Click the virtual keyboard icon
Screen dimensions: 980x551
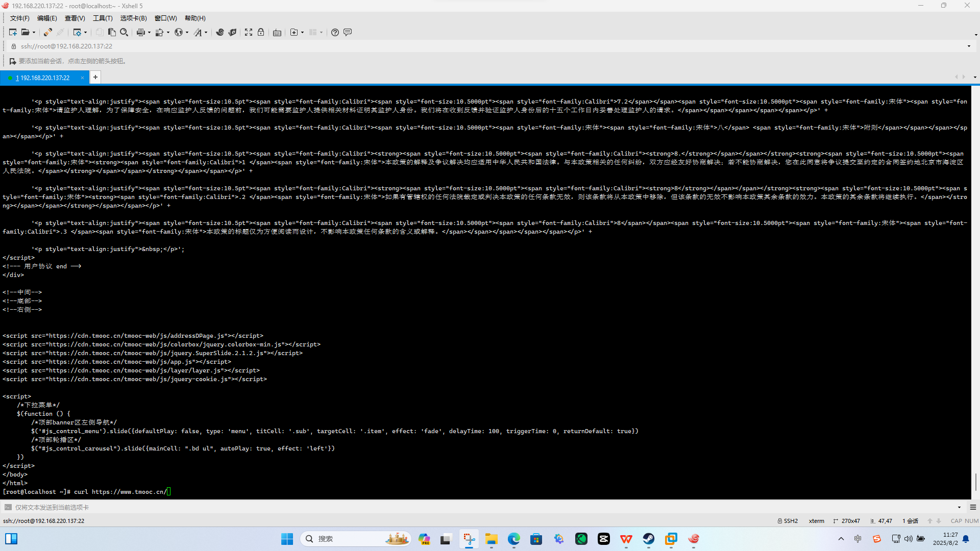click(x=277, y=32)
